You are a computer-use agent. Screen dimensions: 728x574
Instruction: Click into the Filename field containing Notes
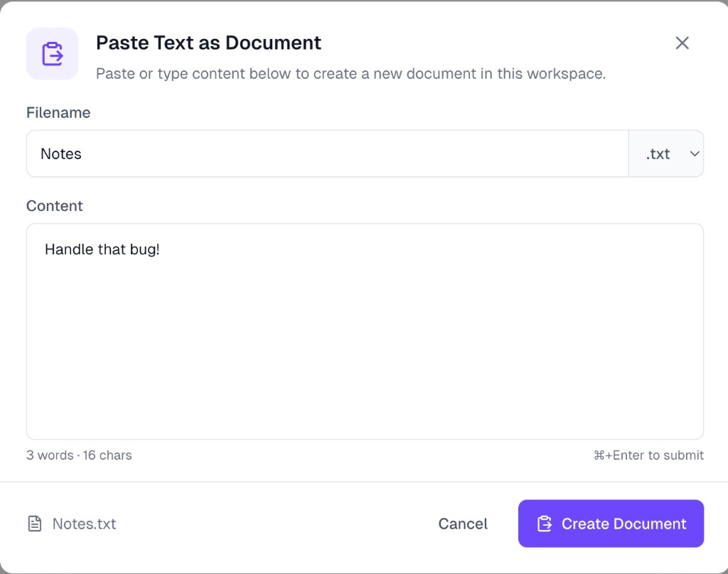click(327, 154)
